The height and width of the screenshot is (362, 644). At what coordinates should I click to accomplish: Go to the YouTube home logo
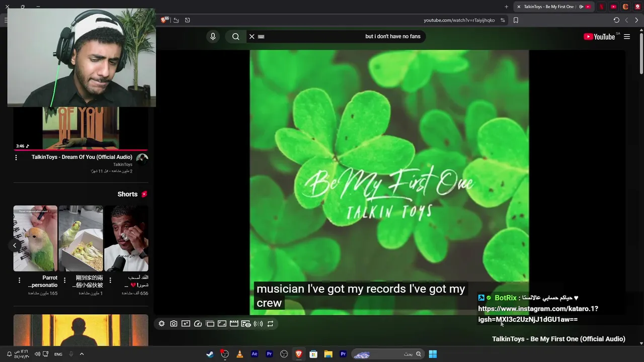[x=599, y=37]
